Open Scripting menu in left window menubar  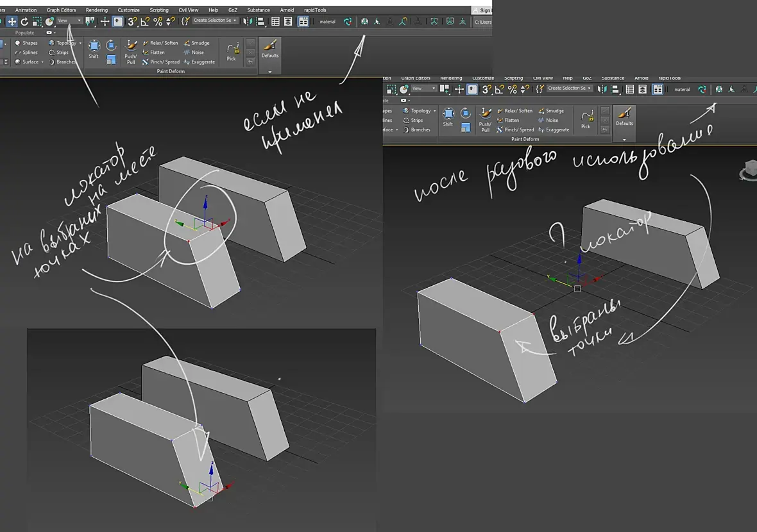click(159, 10)
